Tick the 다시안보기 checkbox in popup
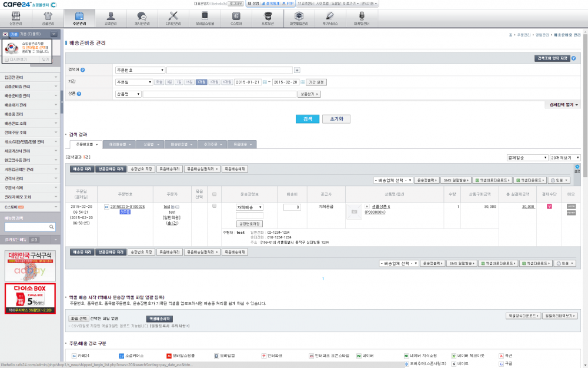 pos(7,59)
